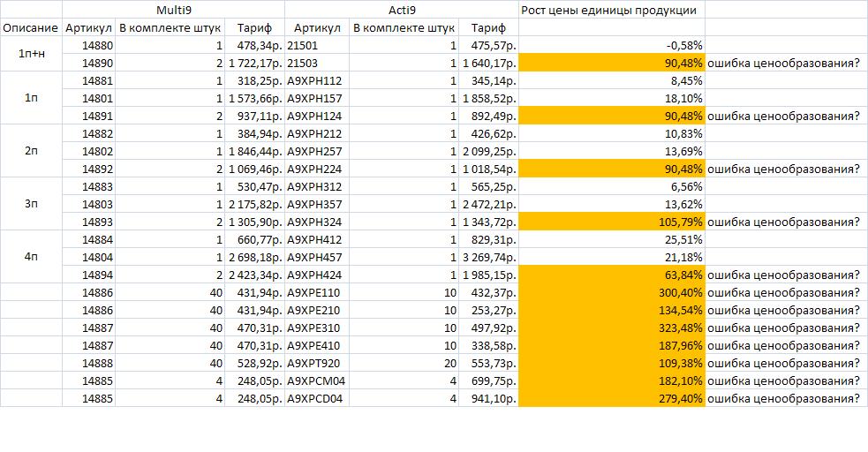Select the Acti9 header cell
The image size is (868, 452).
(402, 10)
